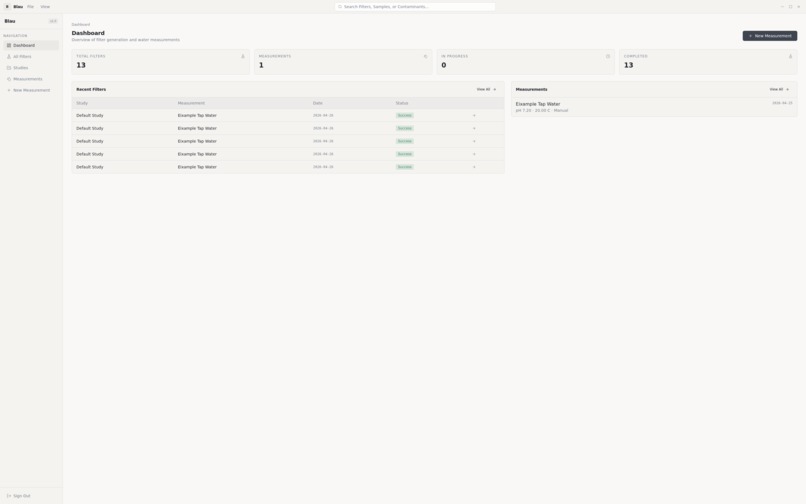Open the File menu
Viewport: 806px width, 504px height.
(30, 7)
